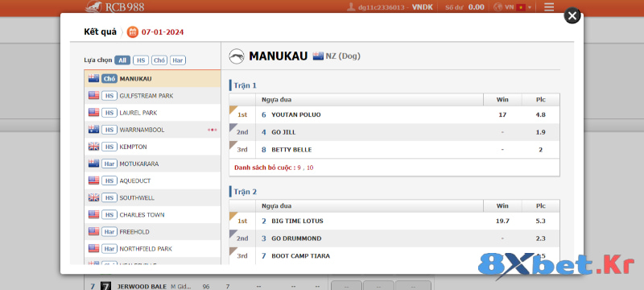Open the hamburger menu icon
Image resolution: width=644 pixels, height=290 pixels.
click(x=549, y=7)
